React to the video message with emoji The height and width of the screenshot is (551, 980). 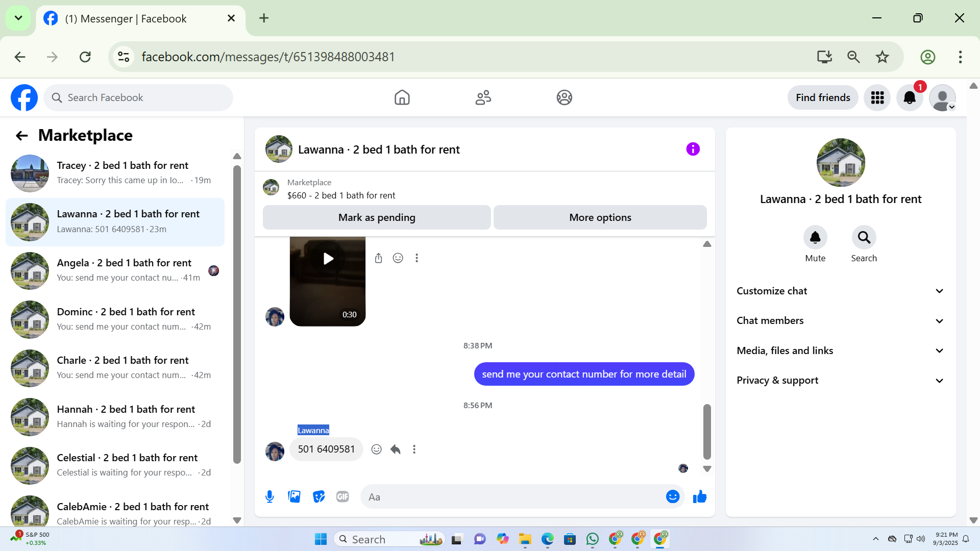pyautogui.click(x=398, y=258)
